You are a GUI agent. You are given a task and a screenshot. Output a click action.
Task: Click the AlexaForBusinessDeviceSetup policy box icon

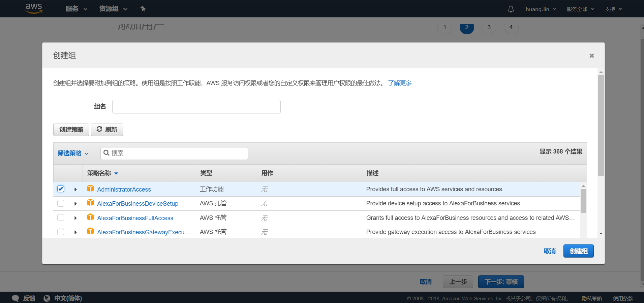tap(90, 202)
